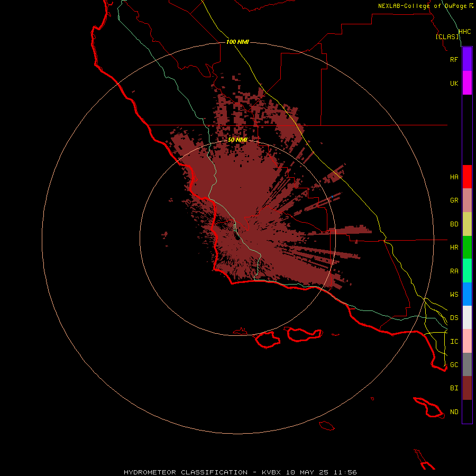Click the red HA legend color swatch
Viewport: 476px width, 476px height.
pyautogui.click(x=467, y=177)
